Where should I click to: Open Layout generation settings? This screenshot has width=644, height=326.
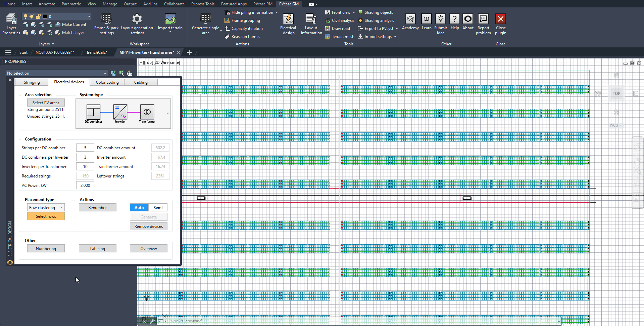coord(137,19)
